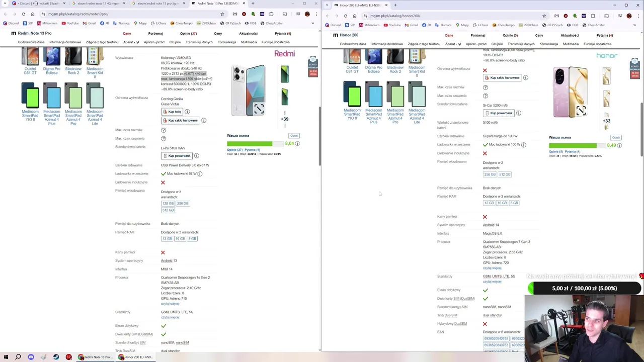Open profile avatar in right browser

tap(629, 16)
